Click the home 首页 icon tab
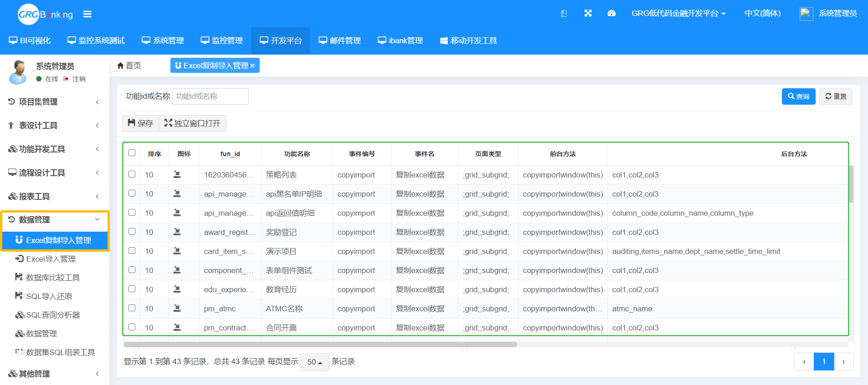Screen dimensions: 868x385 click(129, 66)
